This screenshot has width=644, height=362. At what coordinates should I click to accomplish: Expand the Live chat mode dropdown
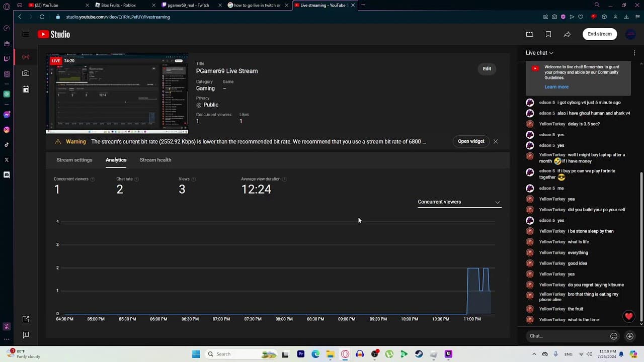539,53
